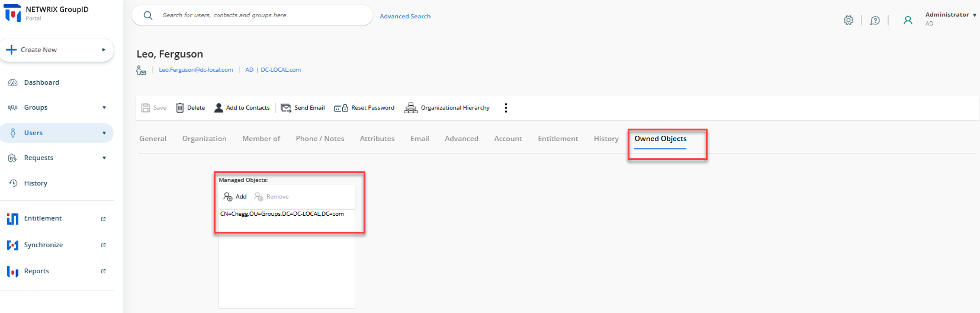
Task: Click the Reset Password button
Action: [x=364, y=108]
